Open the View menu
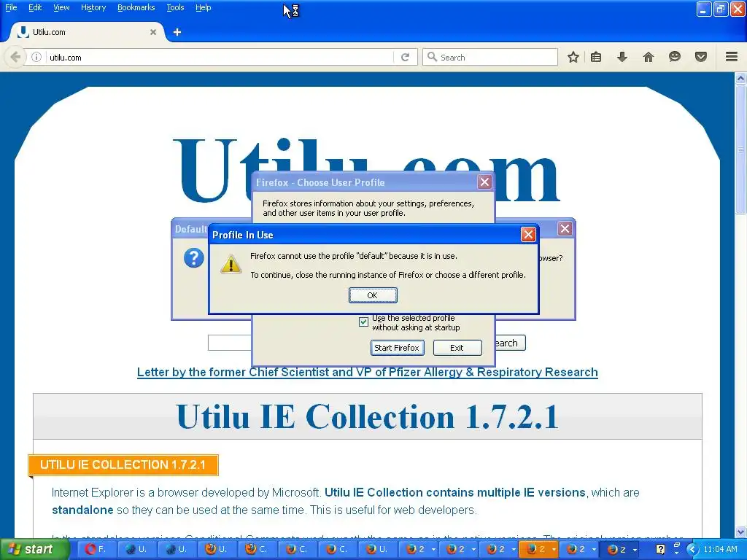Screen dimensions: 747x560 pyautogui.click(x=61, y=7)
